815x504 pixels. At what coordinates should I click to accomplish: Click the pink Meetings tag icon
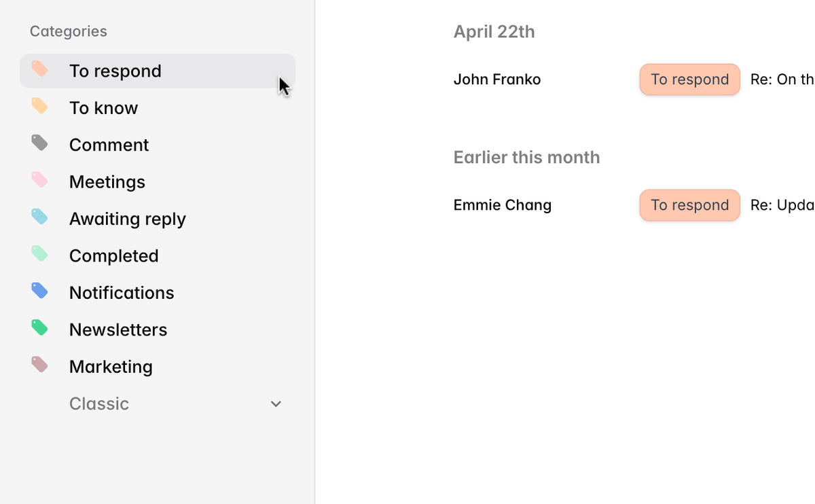[39, 180]
